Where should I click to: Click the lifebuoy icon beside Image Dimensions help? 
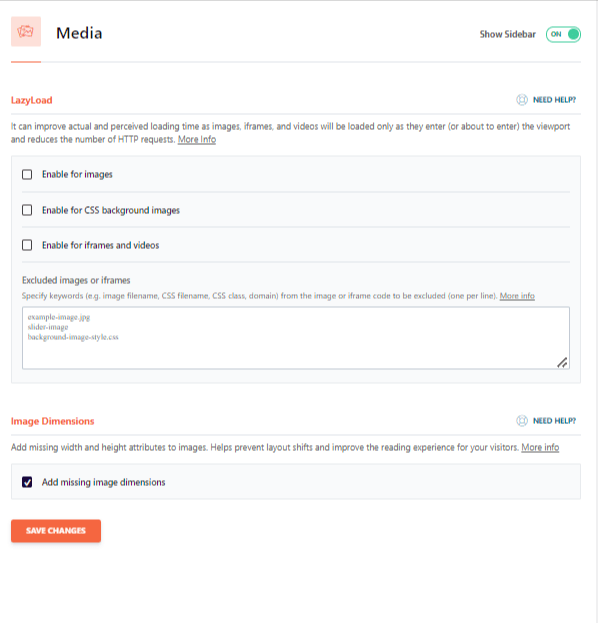(522, 421)
